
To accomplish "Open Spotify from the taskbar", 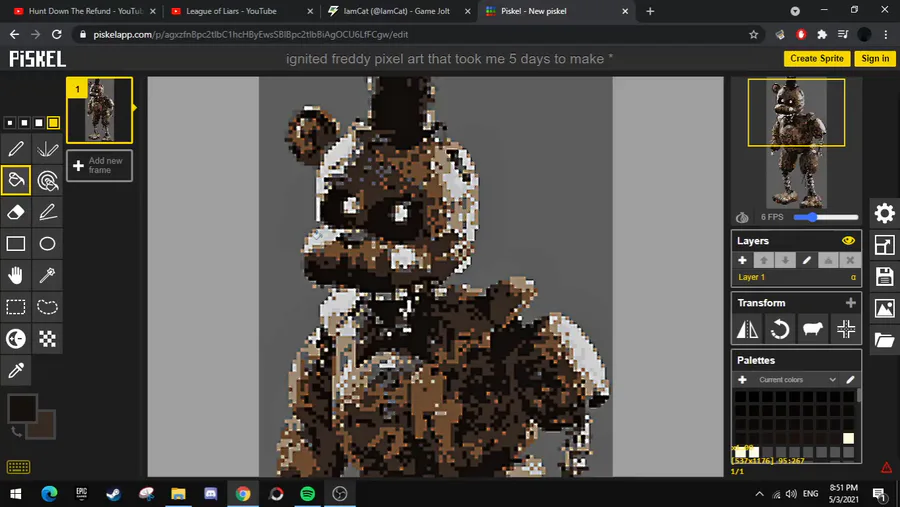I will [308, 494].
